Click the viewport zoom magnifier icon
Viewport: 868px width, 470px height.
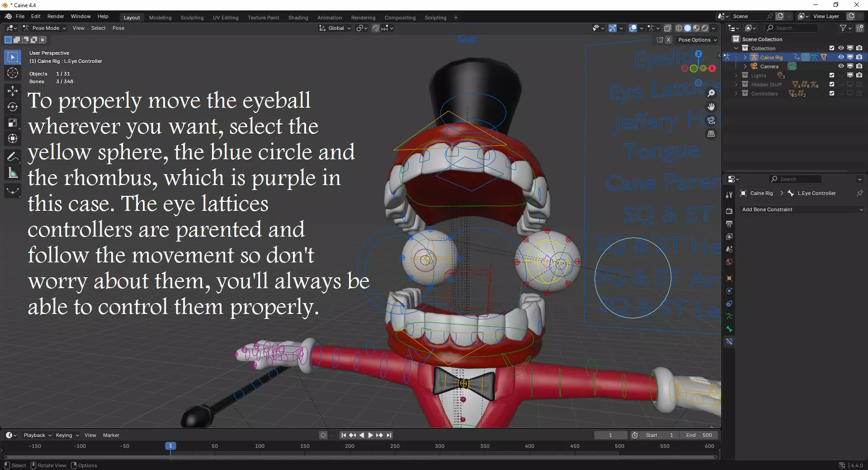tap(711, 93)
